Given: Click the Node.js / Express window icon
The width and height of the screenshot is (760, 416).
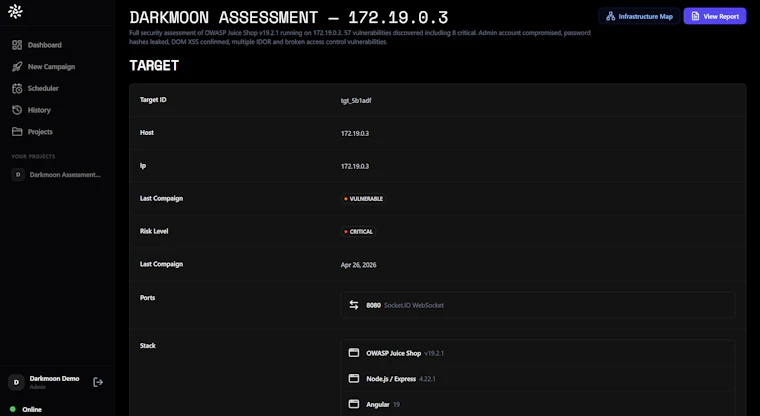Looking at the screenshot, I should [x=354, y=379].
